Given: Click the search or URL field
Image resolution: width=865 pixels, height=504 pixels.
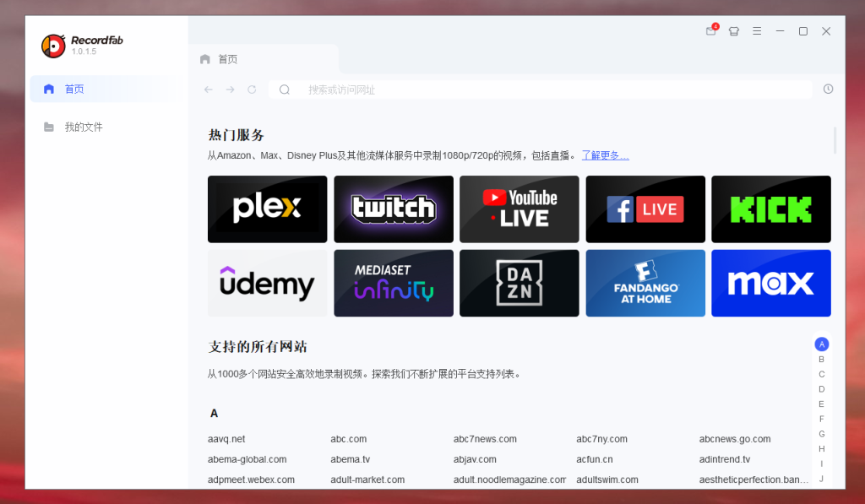Looking at the screenshot, I should tap(541, 89).
